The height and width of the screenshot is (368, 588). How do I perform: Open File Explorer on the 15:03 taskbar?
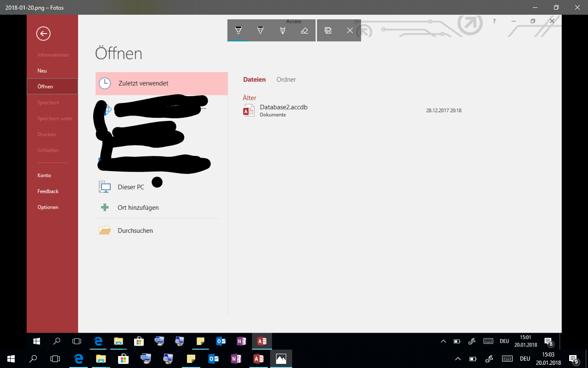pos(101,359)
